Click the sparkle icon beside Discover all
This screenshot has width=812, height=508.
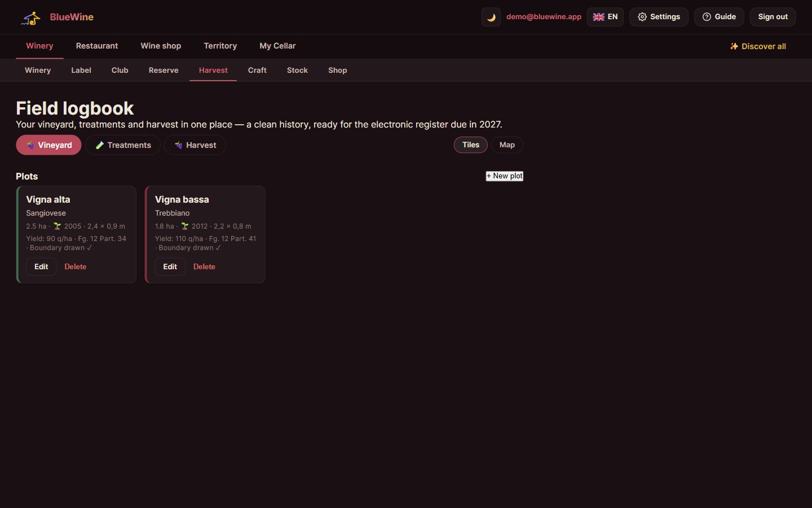[734, 46]
